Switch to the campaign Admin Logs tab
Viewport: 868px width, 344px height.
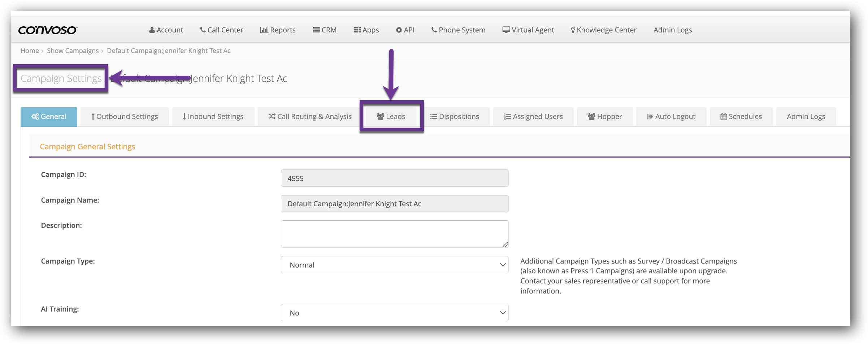coord(806,116)
